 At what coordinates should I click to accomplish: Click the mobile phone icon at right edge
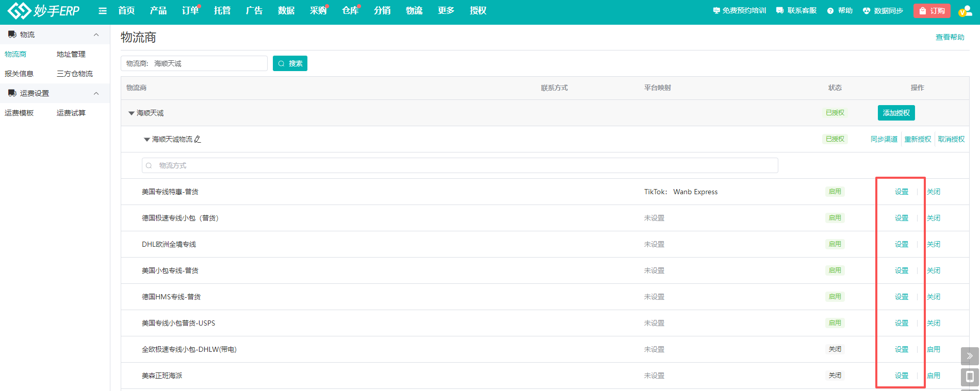[969, 377]
